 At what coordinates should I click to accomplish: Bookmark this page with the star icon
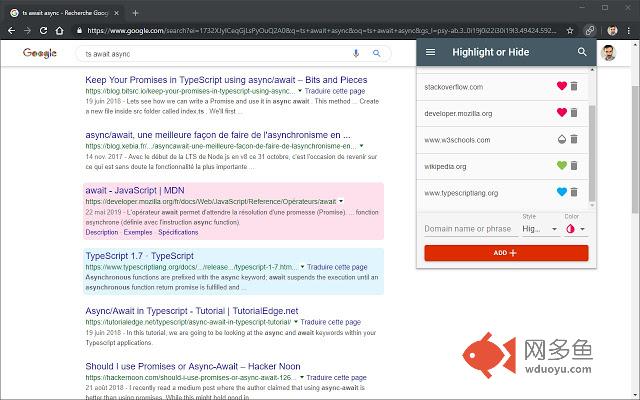[x=570, y=31]
